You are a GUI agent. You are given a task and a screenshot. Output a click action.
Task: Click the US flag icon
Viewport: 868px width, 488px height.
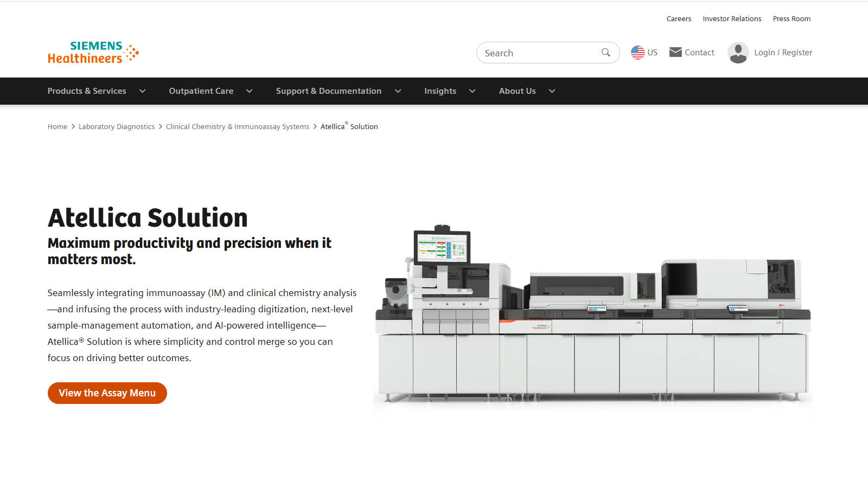point(637,53)
